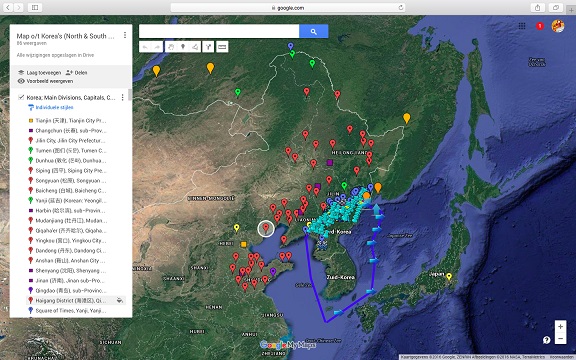Select the Square of Times, Yanji item

[x=70, y=310]
